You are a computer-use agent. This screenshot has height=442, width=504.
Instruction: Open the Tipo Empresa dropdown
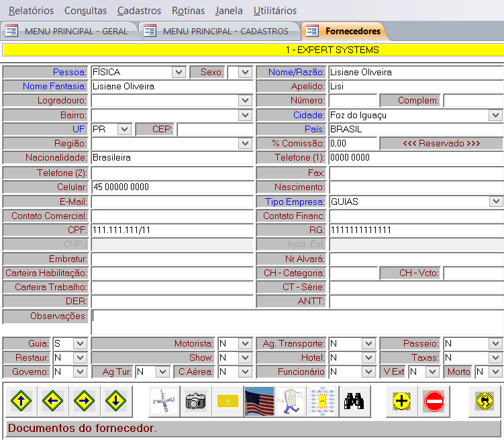(x=496, y=202)
